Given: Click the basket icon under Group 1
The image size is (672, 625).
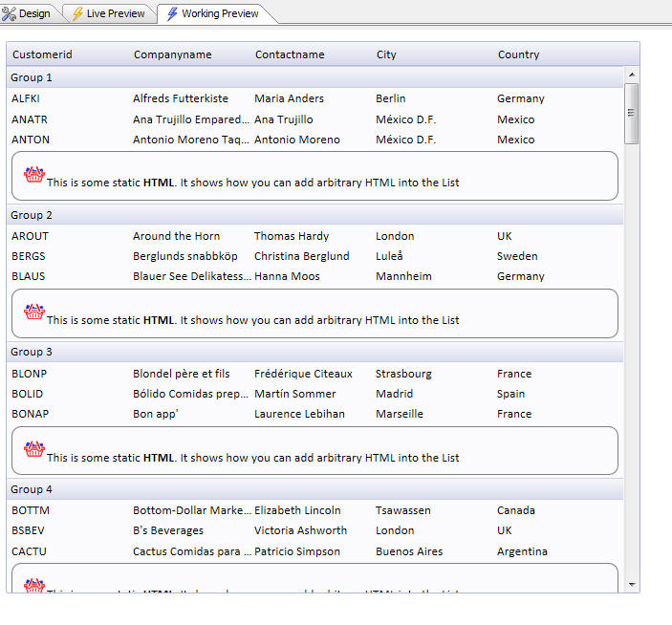Looking at the screenshot, I should pyautogui.click(x=34, y=175).
